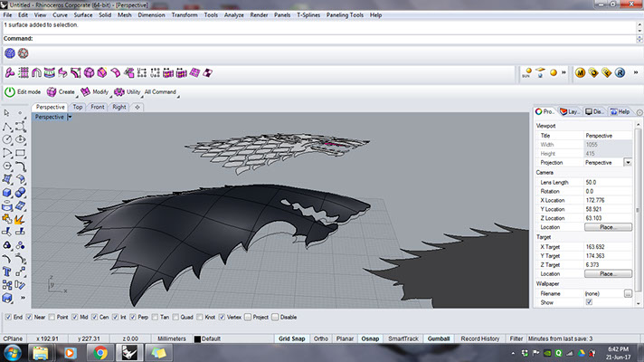
Task: Click the blue R render icon
Action: (620, 72)
